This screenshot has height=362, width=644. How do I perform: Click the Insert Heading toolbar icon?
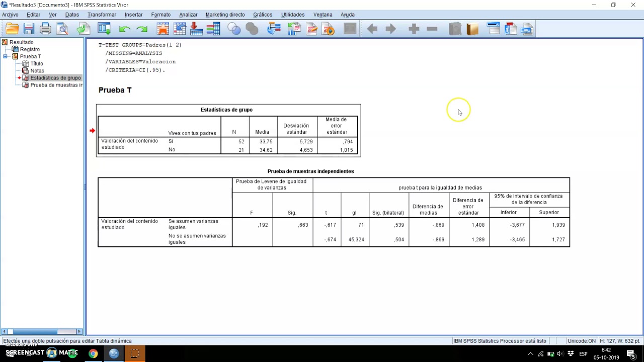pos(494,29)
